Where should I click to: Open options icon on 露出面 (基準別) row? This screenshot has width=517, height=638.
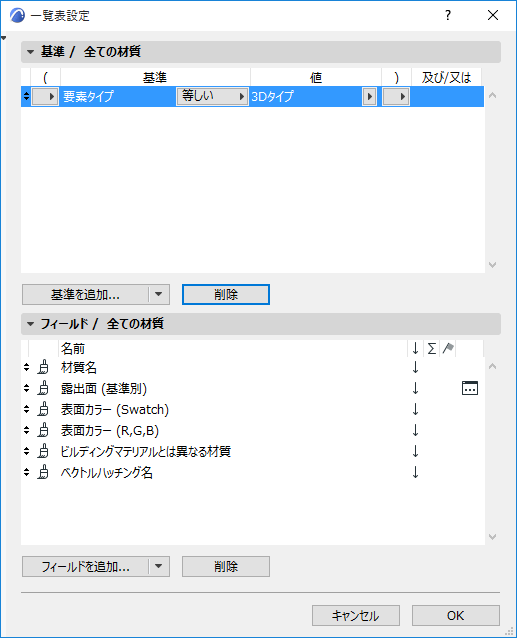tap(470, 388)
